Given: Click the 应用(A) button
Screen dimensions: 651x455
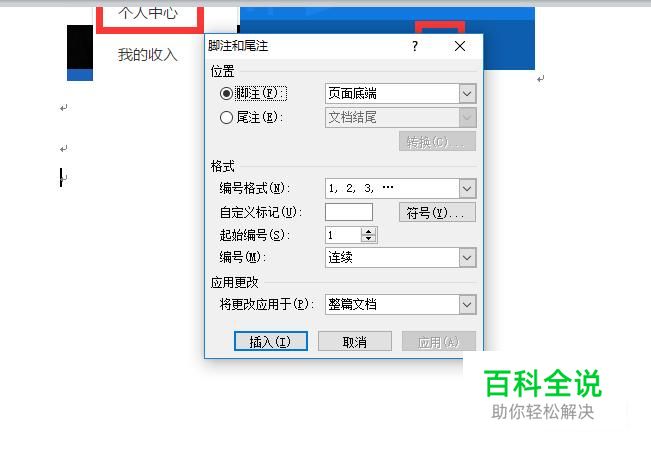Looking at the screenshot, I should (x=438, y=341).
